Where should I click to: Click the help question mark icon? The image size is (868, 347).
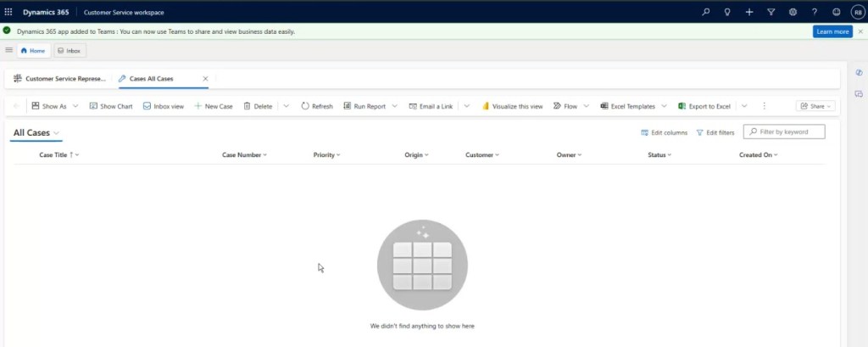tap(815, 12)
